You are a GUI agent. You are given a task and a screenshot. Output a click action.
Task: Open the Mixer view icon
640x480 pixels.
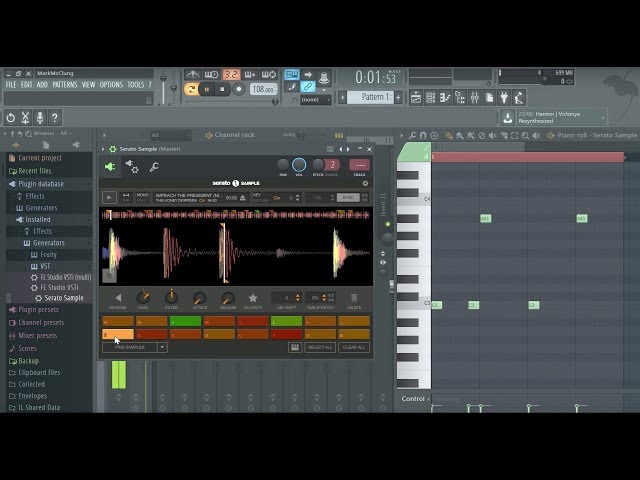[x=474, y=98]
